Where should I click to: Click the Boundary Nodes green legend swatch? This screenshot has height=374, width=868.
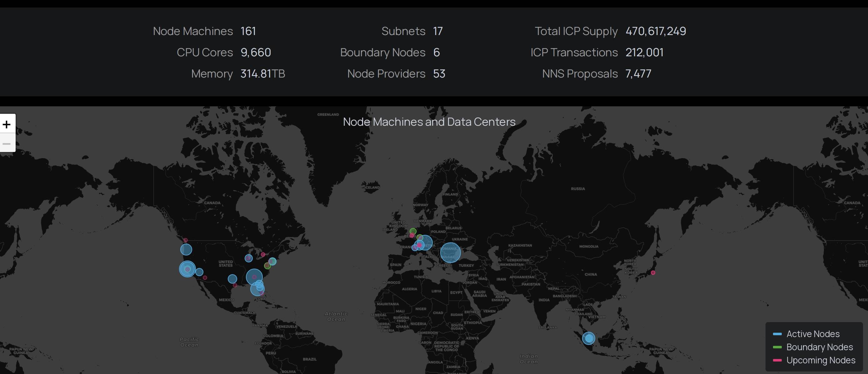point(777,347)
